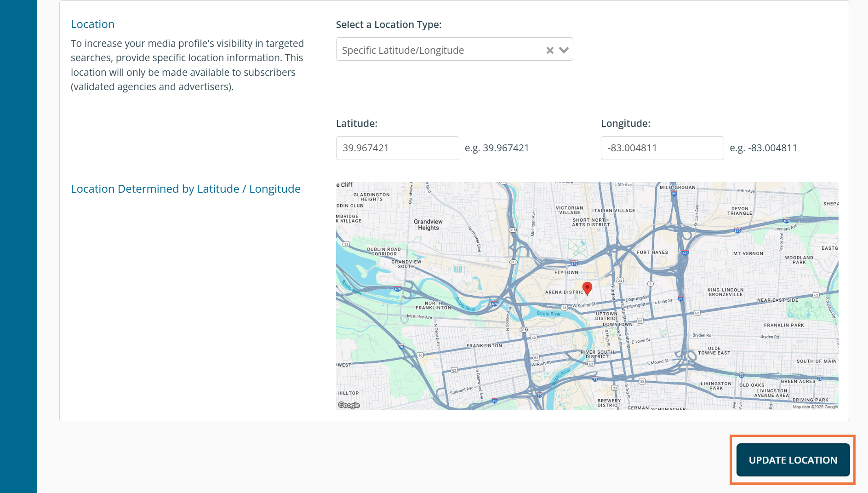Click Route 33 shield above Dublin Road Corridor
The image size is (868, 493).
pos(346,244)
